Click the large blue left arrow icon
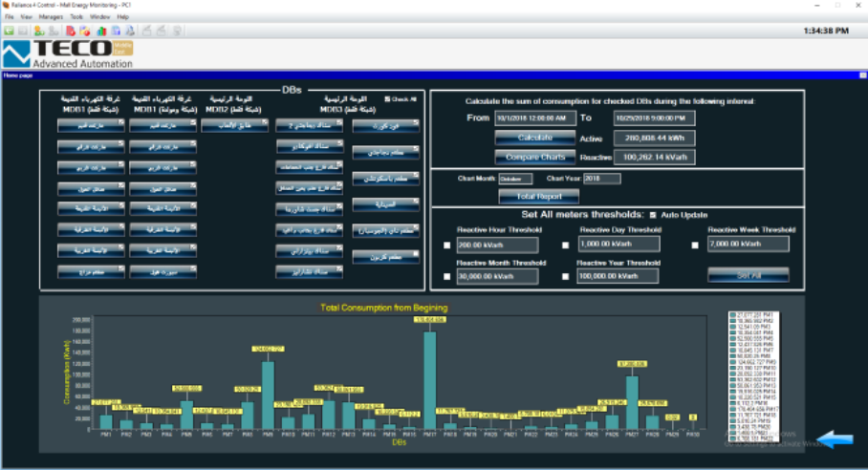Screen dimensions: 868x470 tap(838, 439)
